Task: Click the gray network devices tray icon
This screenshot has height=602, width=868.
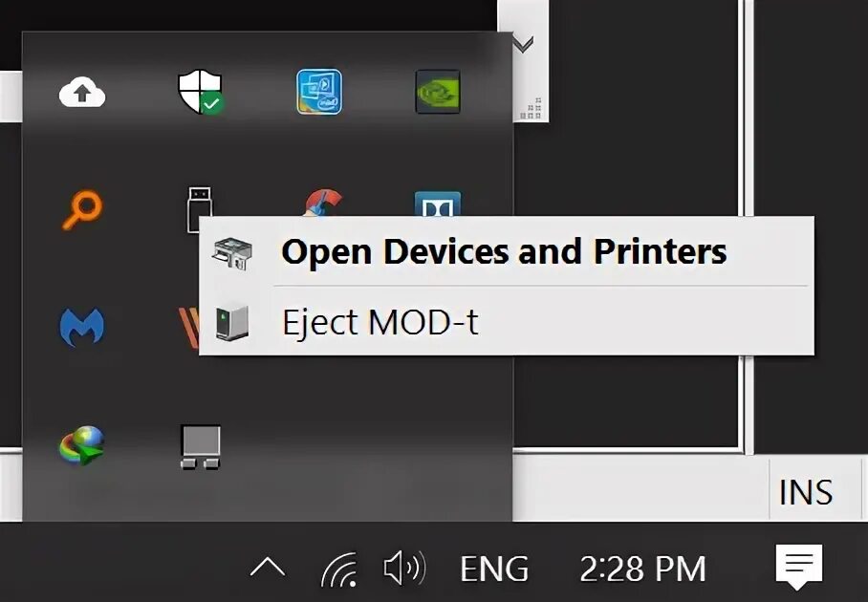Action: (x=201, y=447)
